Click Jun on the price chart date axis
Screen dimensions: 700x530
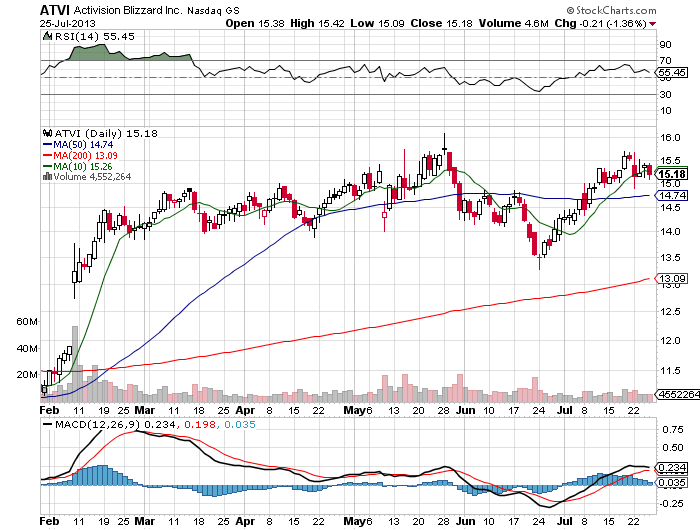tap(466, 410)
